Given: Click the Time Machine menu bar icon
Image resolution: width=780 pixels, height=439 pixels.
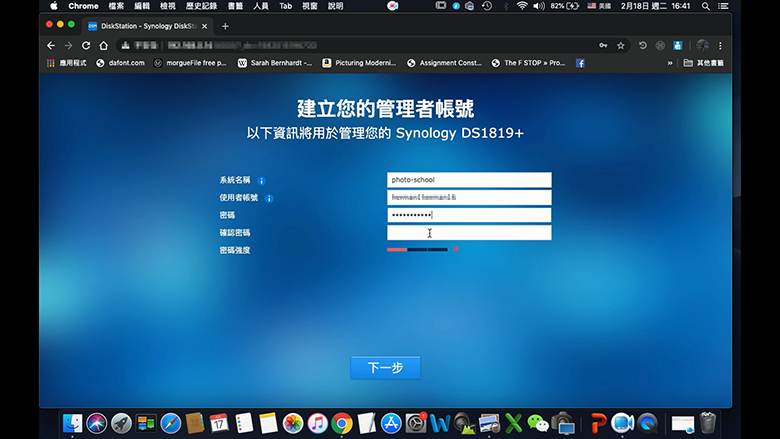Looking at the screenshot, I should pos(487,6).
